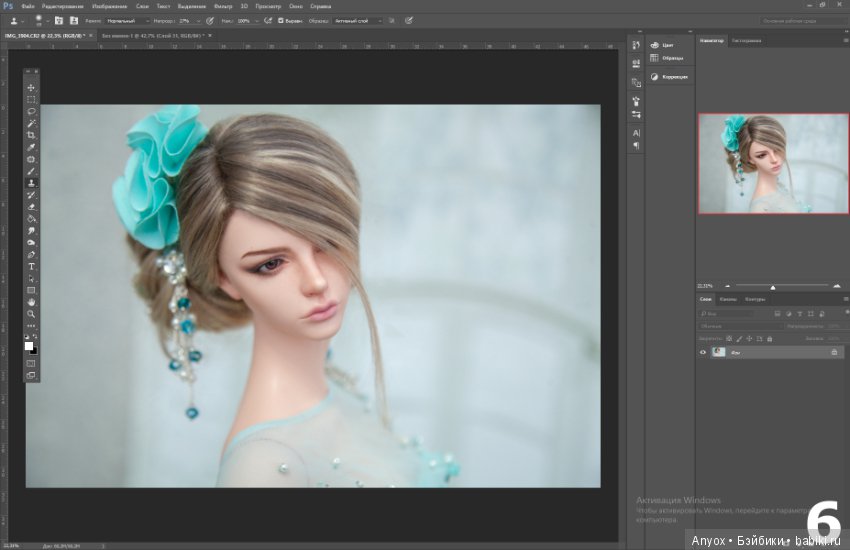
Task: Open the History panel icon
Action: [x=636, y=46]
